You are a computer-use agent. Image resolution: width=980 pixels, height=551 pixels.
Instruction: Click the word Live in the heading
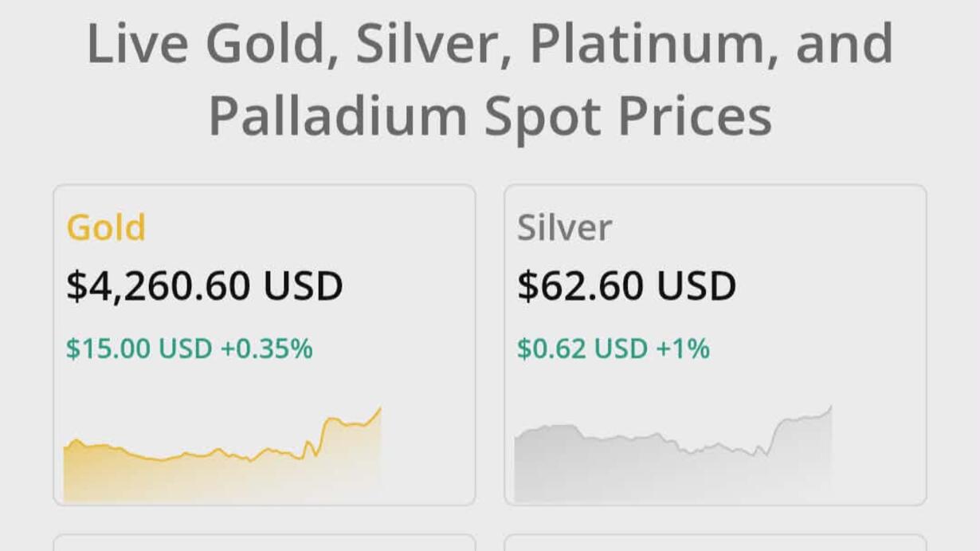[138, 45]
